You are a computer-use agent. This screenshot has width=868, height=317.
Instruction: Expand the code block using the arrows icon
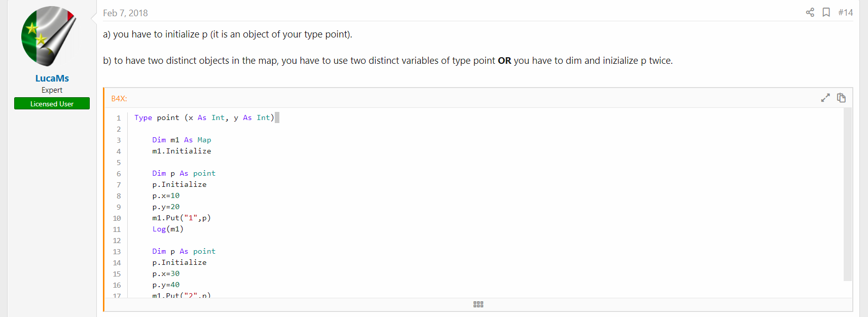point(825,97)
